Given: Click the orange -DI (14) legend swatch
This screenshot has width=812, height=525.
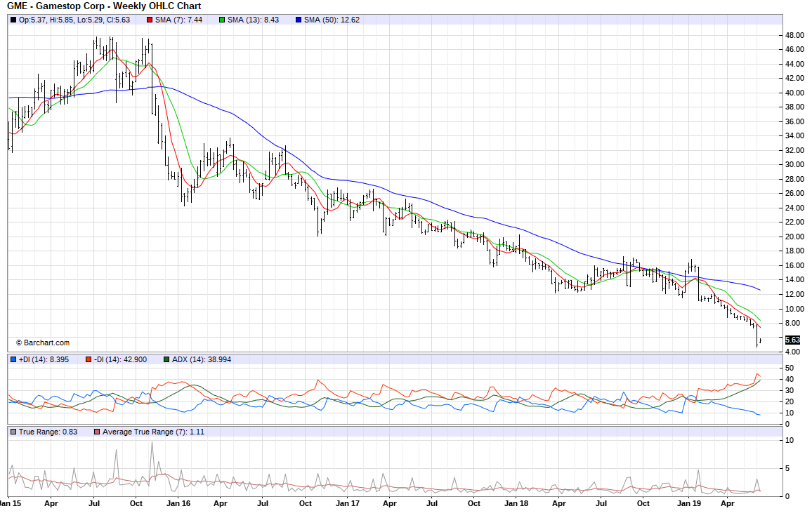Looking at the screenshot, I should (89, 359).
